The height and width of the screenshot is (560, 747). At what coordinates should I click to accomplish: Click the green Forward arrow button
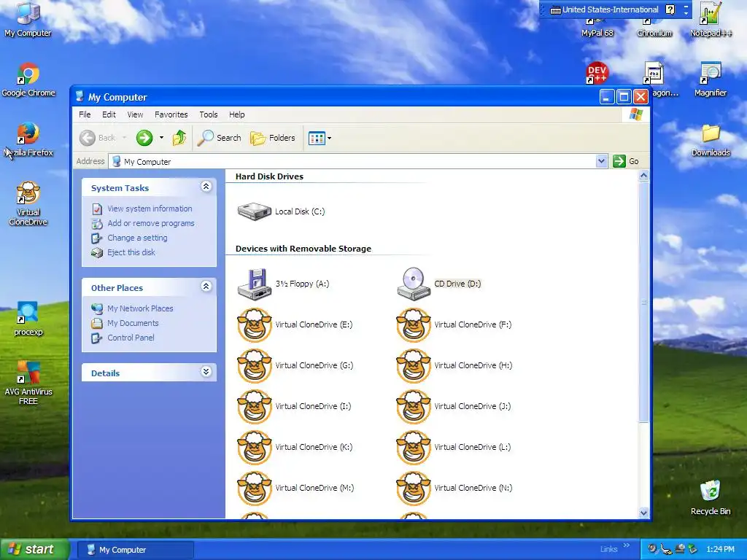tap(144, 138)
